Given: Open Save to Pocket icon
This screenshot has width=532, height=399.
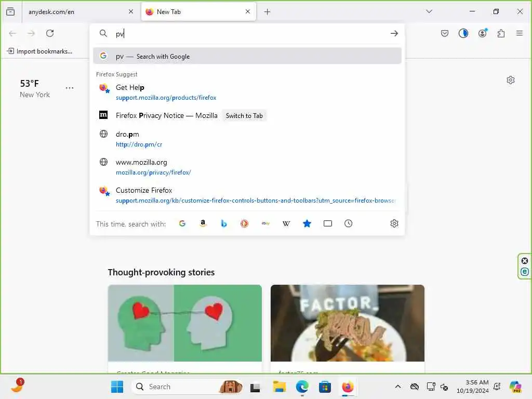Looking at the screenshot, I should coord(445,33).
